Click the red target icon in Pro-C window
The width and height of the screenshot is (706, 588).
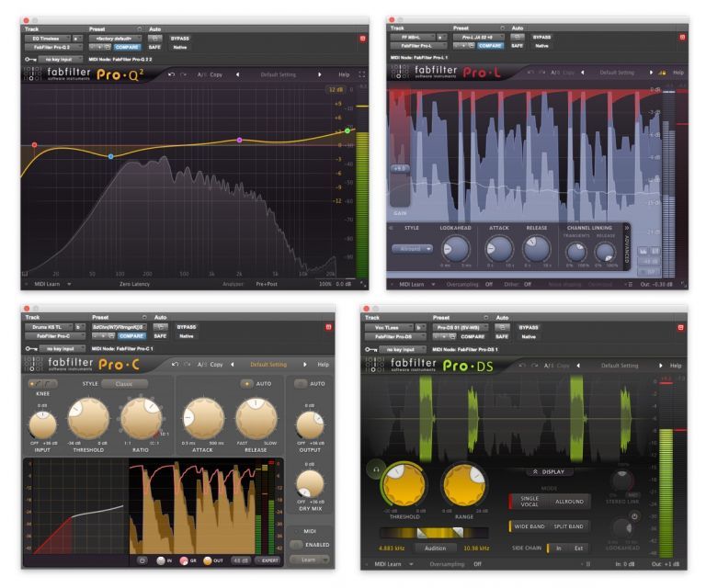(328, 327)
